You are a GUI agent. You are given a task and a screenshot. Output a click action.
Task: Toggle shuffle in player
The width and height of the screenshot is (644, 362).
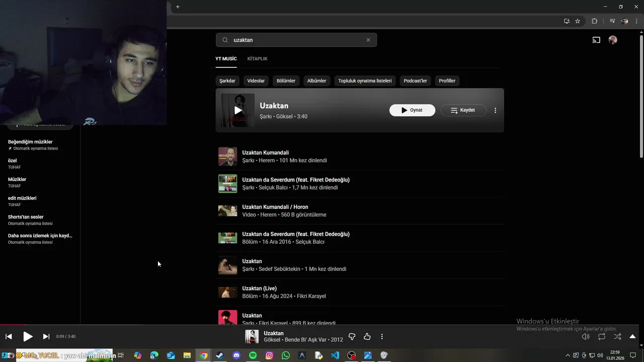pos(617,336)
